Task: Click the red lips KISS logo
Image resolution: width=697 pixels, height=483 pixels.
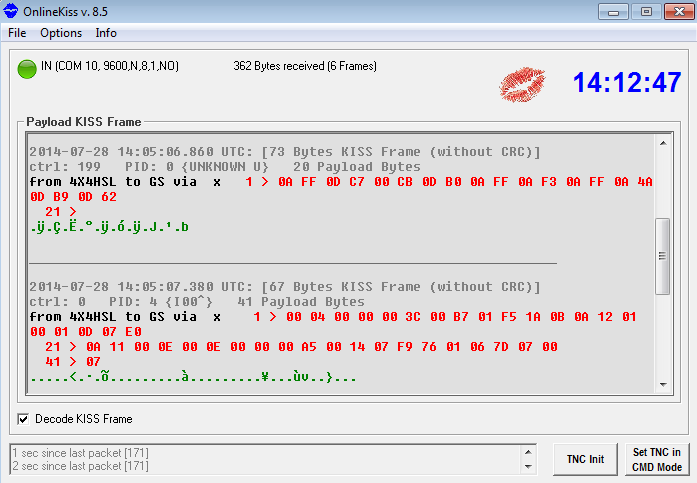Action: tap(522, 84)
